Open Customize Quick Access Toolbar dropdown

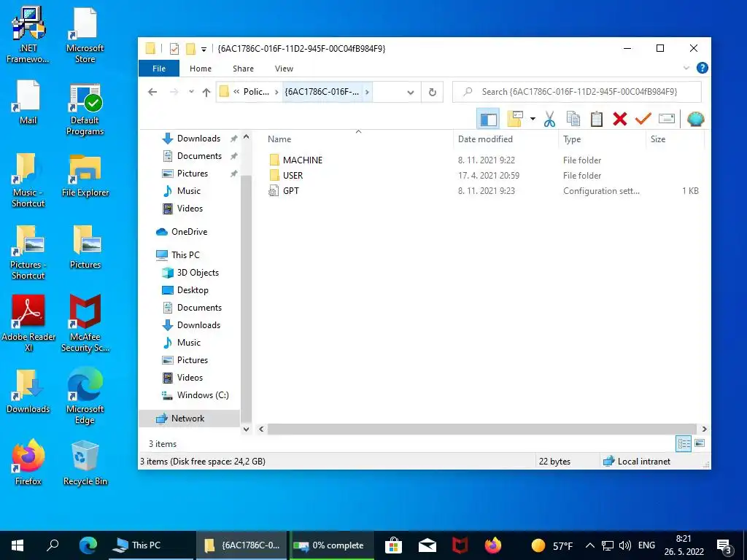(204, 49)
